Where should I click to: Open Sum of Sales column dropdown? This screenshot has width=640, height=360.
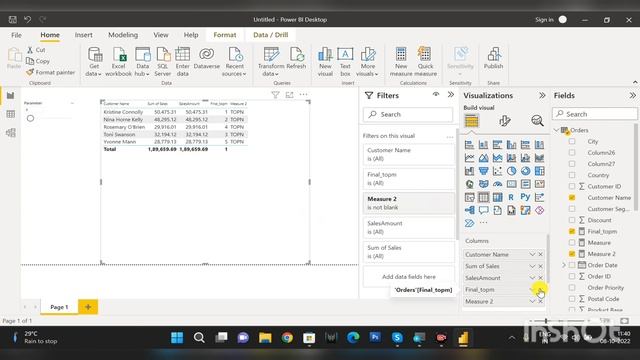coord(532,266)
